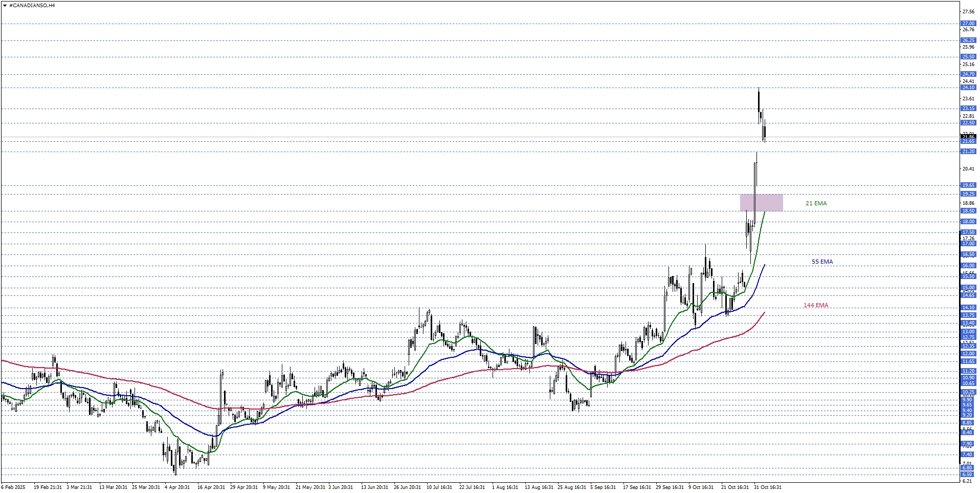Select the red 144 EMA text label
Image resolution: width=980 pixels, height=493 pixels.
[x=815, y=305]
